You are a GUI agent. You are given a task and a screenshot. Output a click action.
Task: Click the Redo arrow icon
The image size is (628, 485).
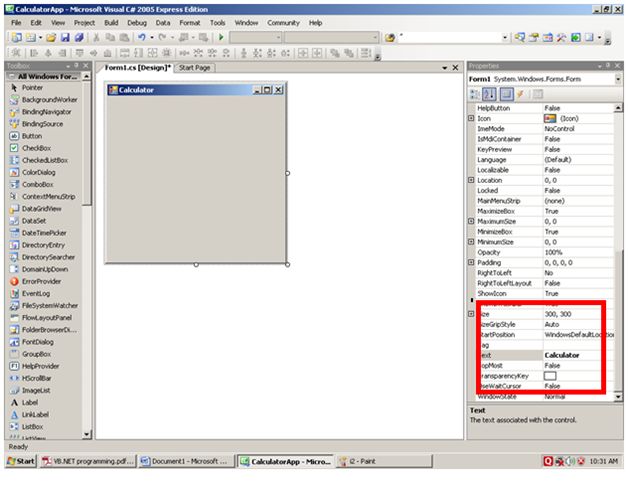point(162,37)
